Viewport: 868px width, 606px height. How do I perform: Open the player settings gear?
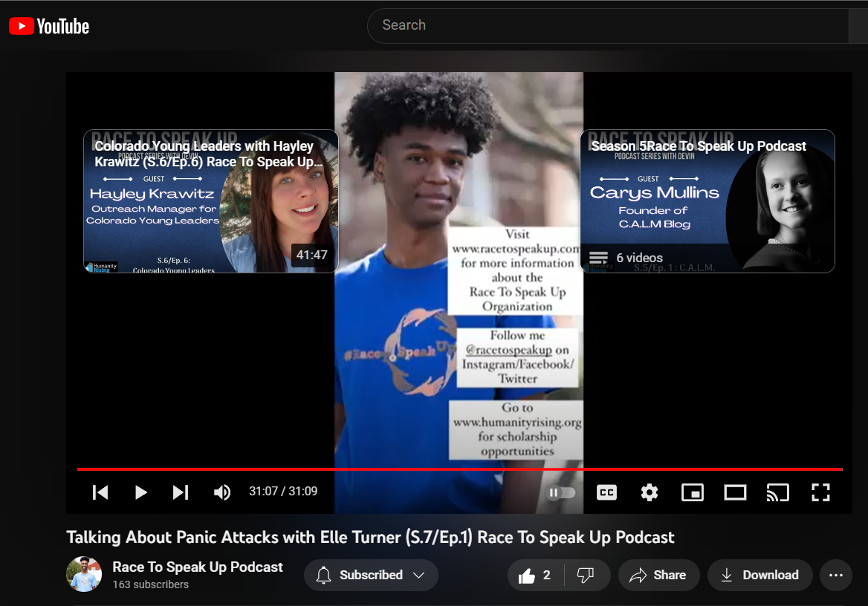[x=650, y=492]
